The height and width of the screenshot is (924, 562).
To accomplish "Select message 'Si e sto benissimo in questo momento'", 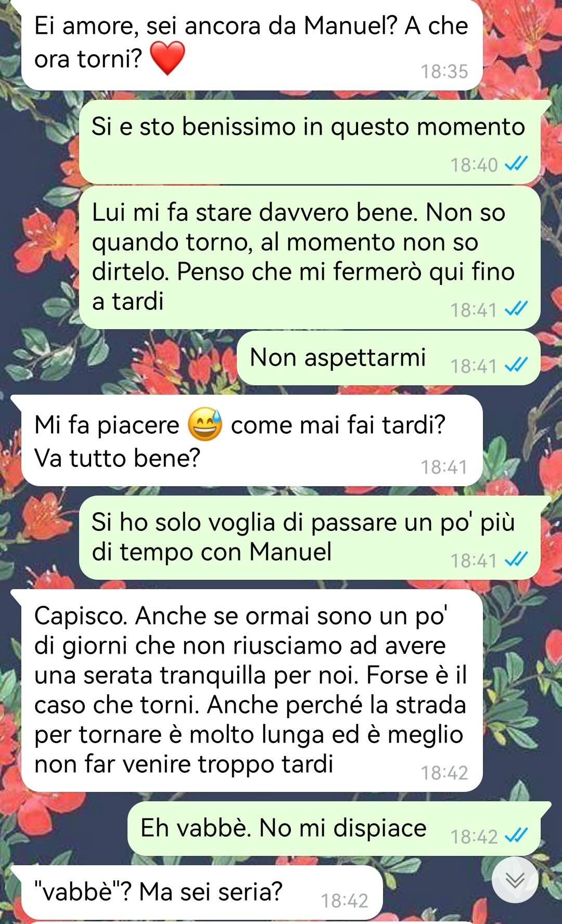I will (x=310, y=142).
